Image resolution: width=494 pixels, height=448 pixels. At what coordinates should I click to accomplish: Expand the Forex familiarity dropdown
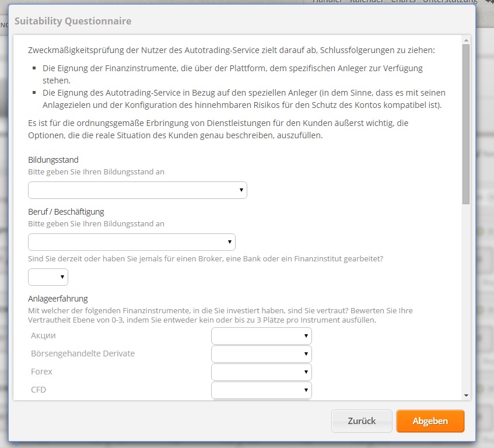pyautogui.click(x=261, y=372)
